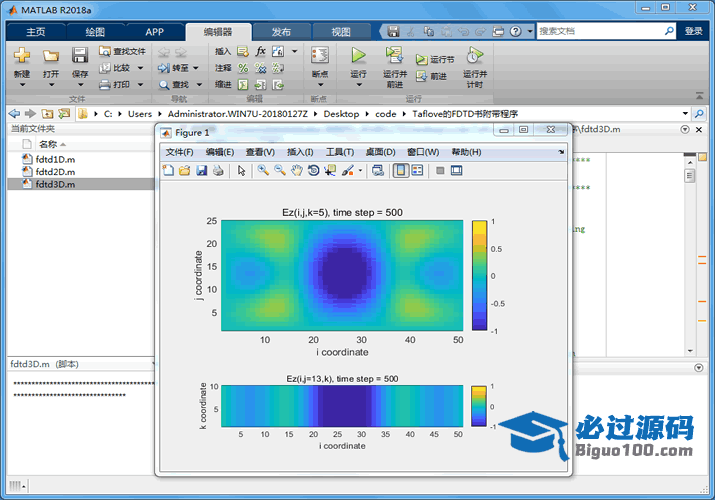Switch to the View (视图) tab
This screenshot has height=500, width=715.
pyautogui.click(x=341, y=32)
